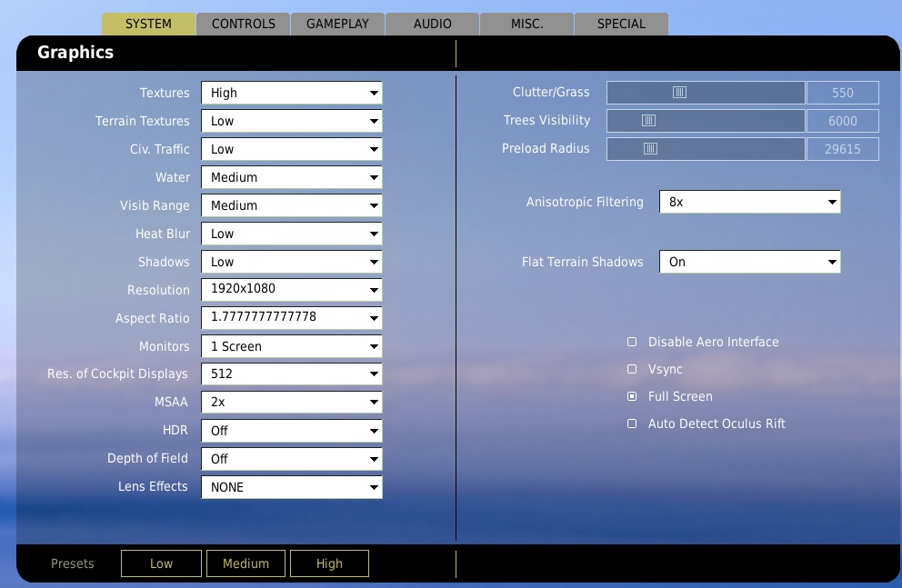
Task: Click the Trees Visibility value field 6000
Action: [843, 121]
